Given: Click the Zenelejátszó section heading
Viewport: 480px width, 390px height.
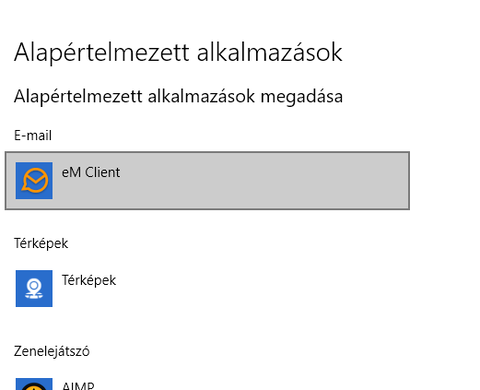Looking at the screenshot, I should [x=52, y=351].
